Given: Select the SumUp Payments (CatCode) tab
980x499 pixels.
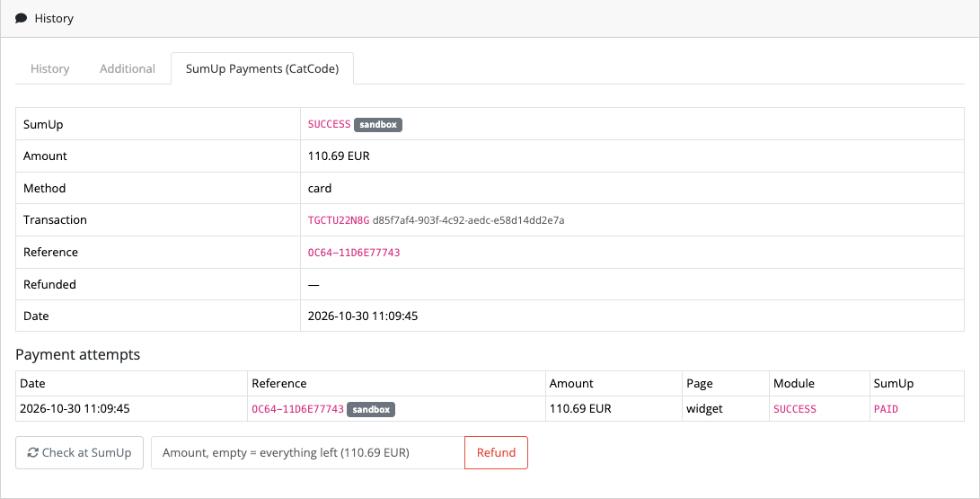Looking at the screenshot, I should [262, 69].
